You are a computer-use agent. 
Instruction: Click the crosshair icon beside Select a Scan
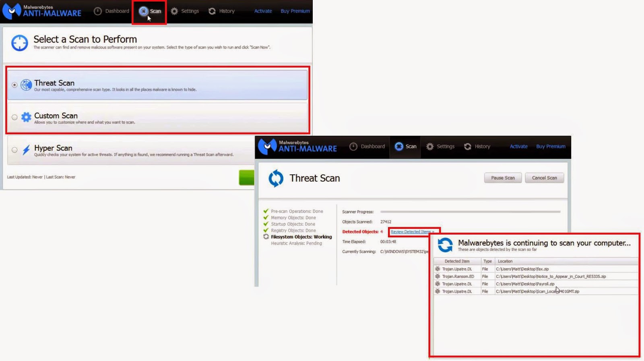[19, 43]
